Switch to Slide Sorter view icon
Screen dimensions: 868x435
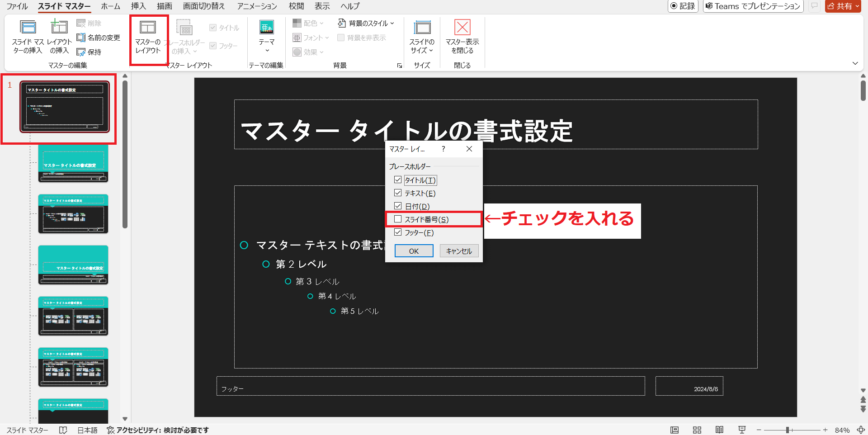coord(697,430)
